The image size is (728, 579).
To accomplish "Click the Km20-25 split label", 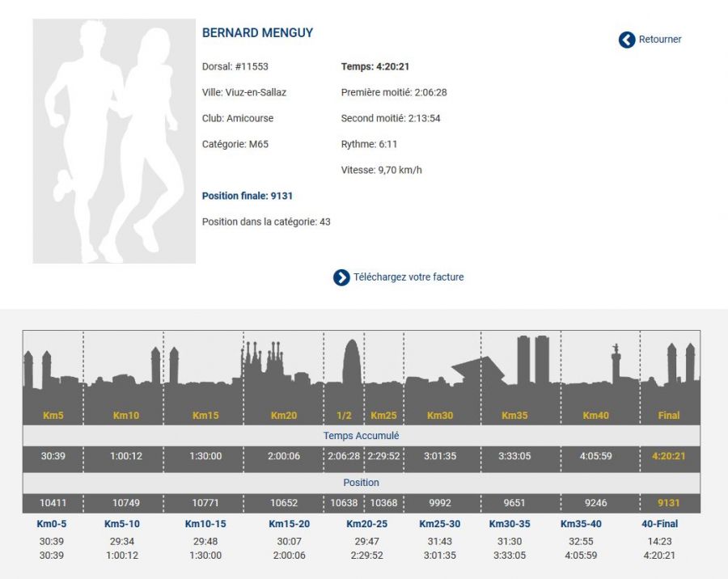I will pyautogui.click(x=366, y=524).
